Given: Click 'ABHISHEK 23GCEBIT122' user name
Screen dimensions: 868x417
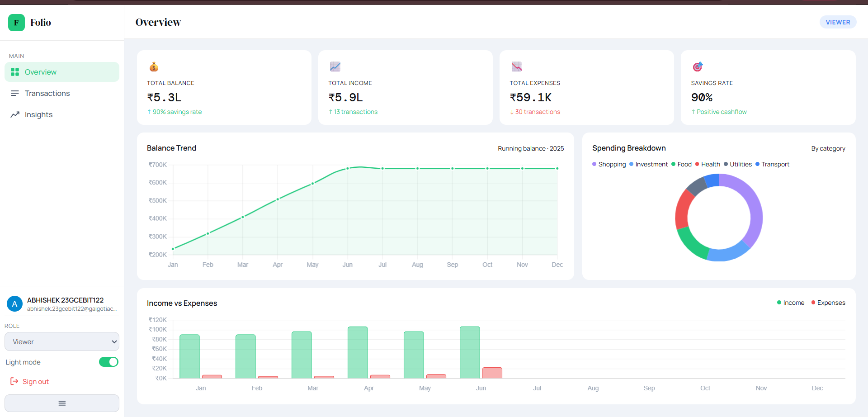Looking at the screenshot, I should 66,300.
